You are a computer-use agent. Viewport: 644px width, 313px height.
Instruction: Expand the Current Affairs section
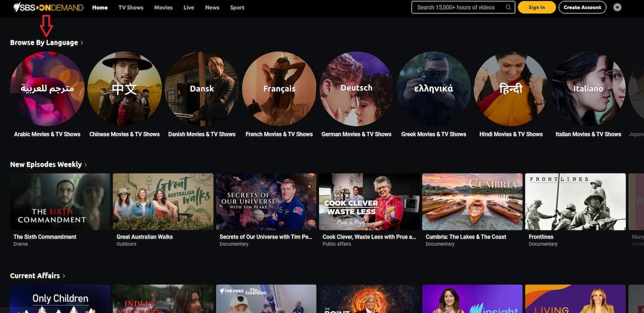pos(35,276)
